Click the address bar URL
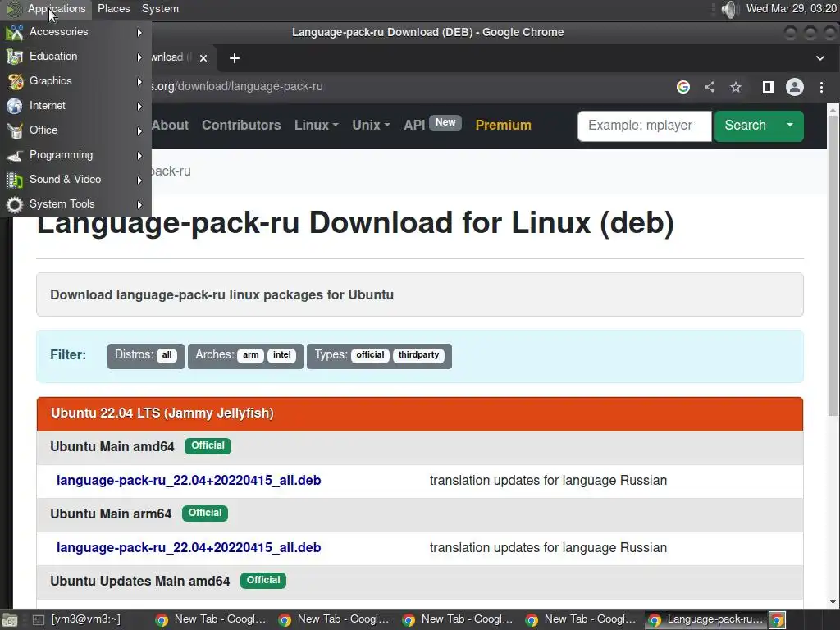Image resolution: width=840 pixels, height=630 pixels. click(x=236, y=86)
